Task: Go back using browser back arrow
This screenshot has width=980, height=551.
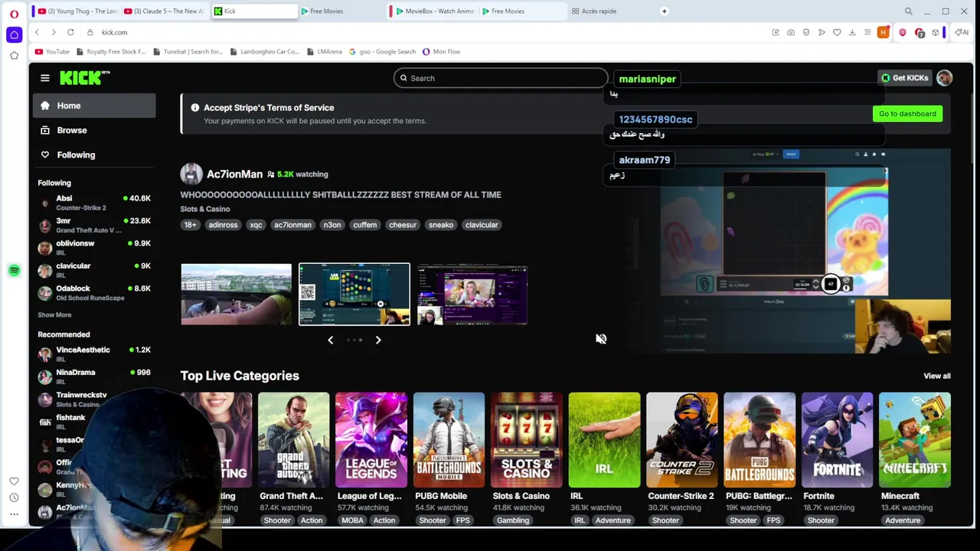Action: click(x=37, y=32)
